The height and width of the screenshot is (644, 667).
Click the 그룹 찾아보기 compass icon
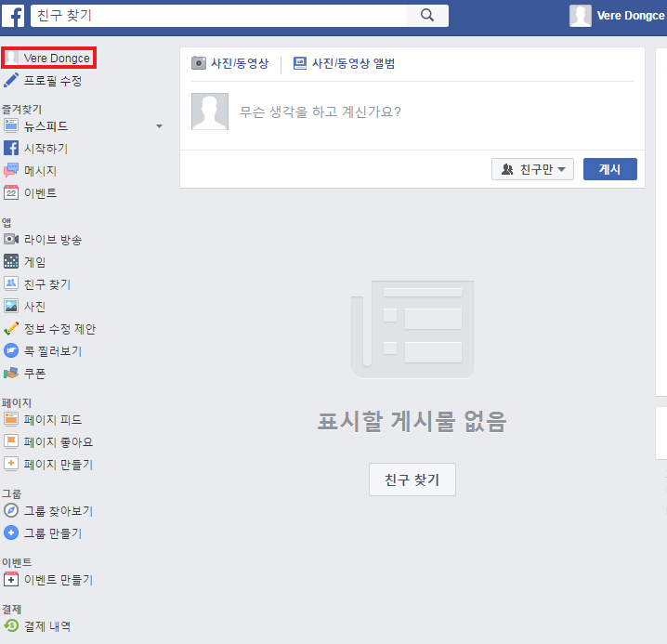pyautogui.click(x=11, y=510)
